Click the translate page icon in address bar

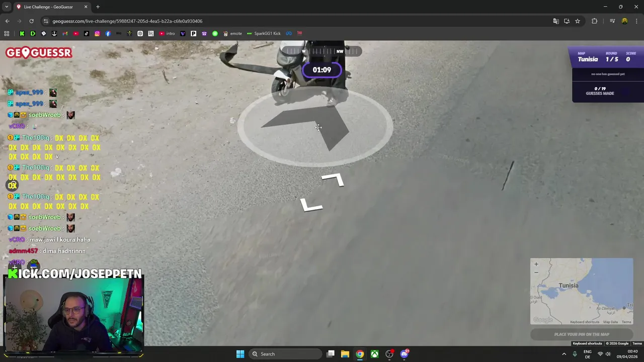pos(556,21)
